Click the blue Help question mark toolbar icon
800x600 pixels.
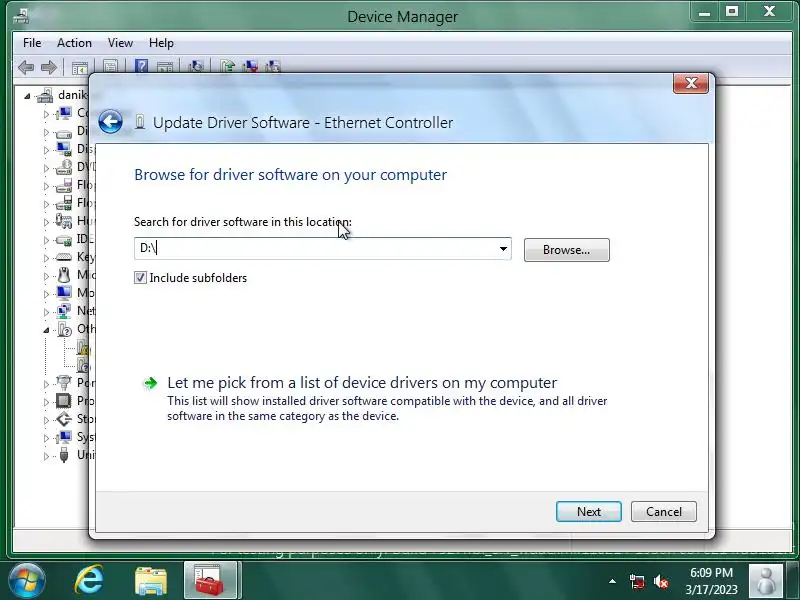pos(141,67)
